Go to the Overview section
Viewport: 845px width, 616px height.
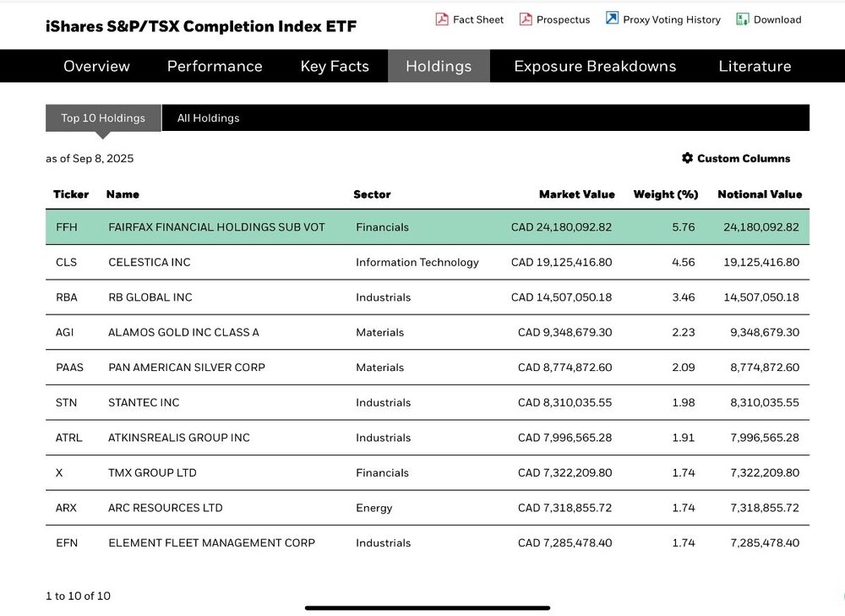[x=96, y=66]
